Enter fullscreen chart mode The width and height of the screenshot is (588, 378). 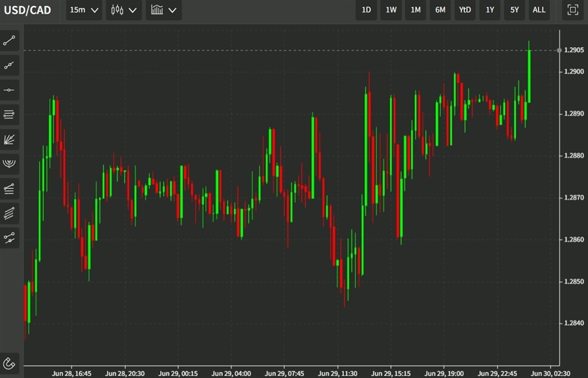click(572, 10)
